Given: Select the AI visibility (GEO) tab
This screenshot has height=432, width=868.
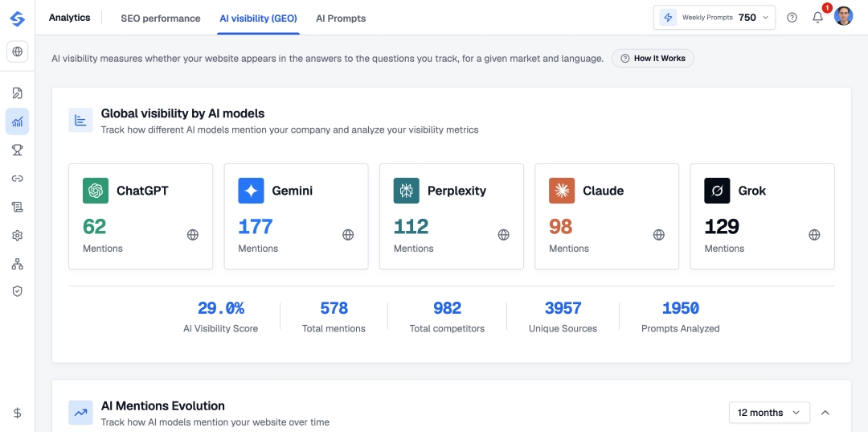Looking at the screenshot, I should pos(259,19).
